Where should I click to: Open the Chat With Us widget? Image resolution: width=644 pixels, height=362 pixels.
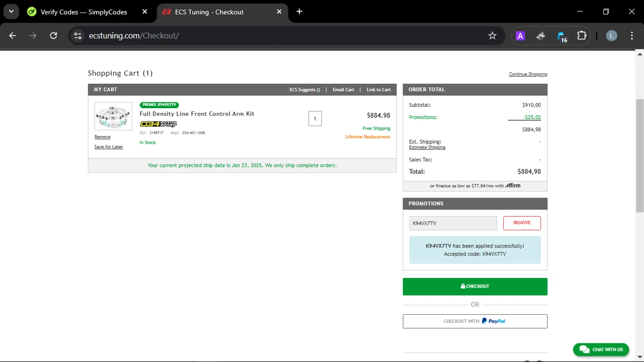coord(601,350)
